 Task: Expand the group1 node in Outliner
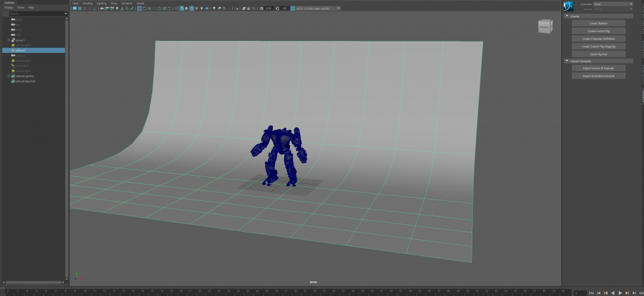click(x=9, y=40)
